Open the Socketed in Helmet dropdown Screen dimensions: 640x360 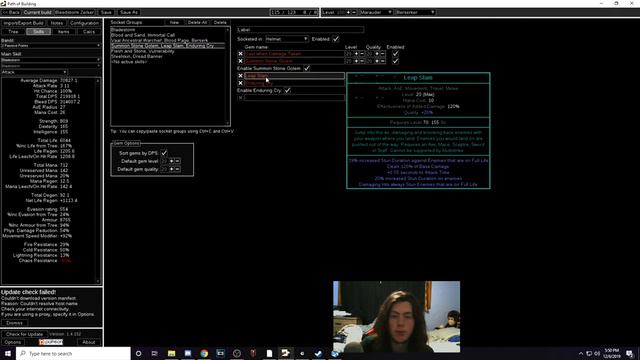[287, 39]
